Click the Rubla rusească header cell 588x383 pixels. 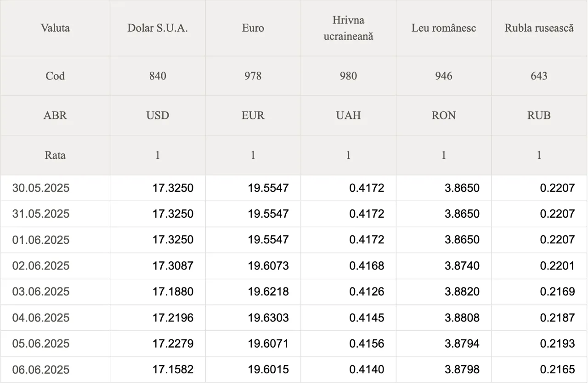[x=539, y=28]
